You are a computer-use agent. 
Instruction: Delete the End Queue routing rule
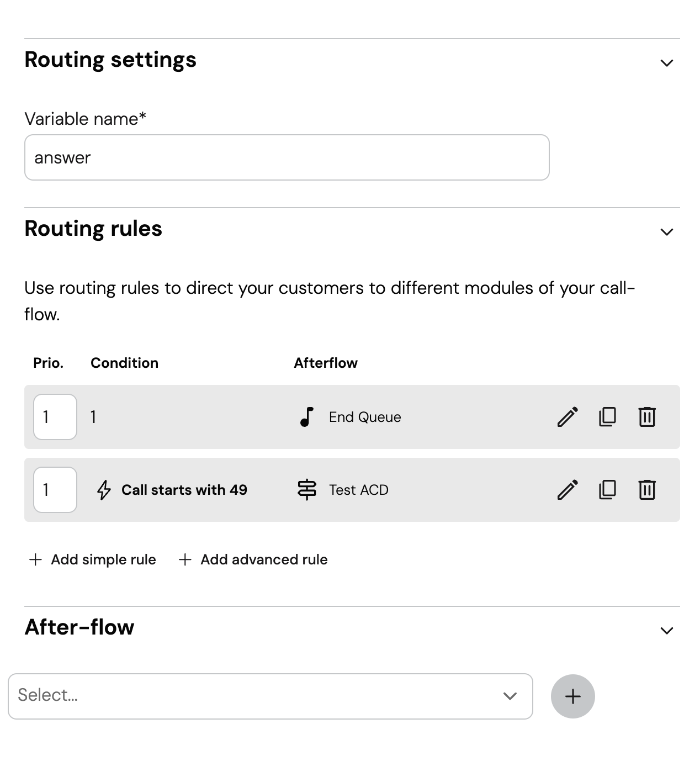pos(647,417)
